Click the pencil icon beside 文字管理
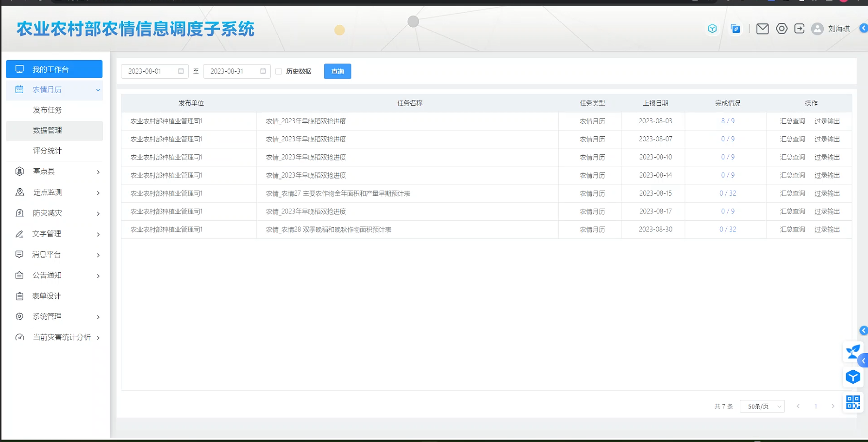The height and width of the screenshot is (442, 868). point(19,234)
